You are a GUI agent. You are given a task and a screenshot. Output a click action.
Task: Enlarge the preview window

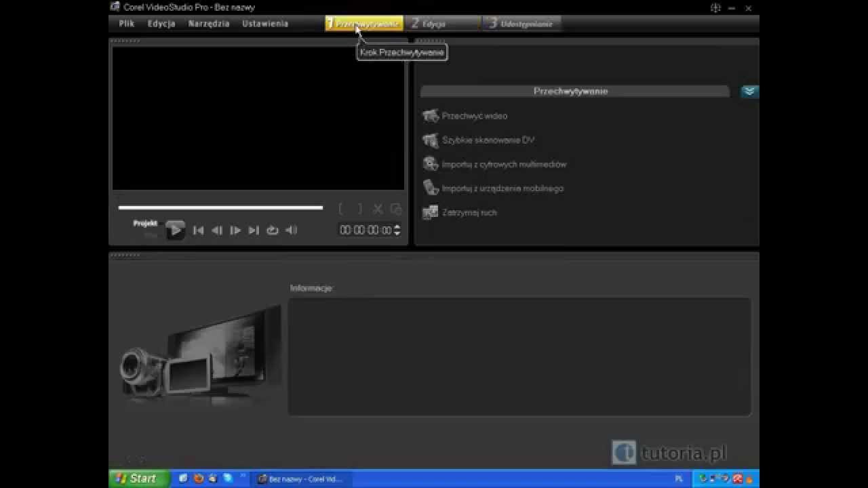pos(396,209)
